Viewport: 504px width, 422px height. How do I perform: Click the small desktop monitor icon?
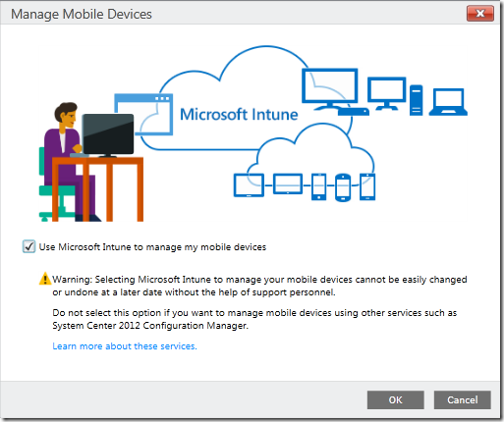[387, 93]
